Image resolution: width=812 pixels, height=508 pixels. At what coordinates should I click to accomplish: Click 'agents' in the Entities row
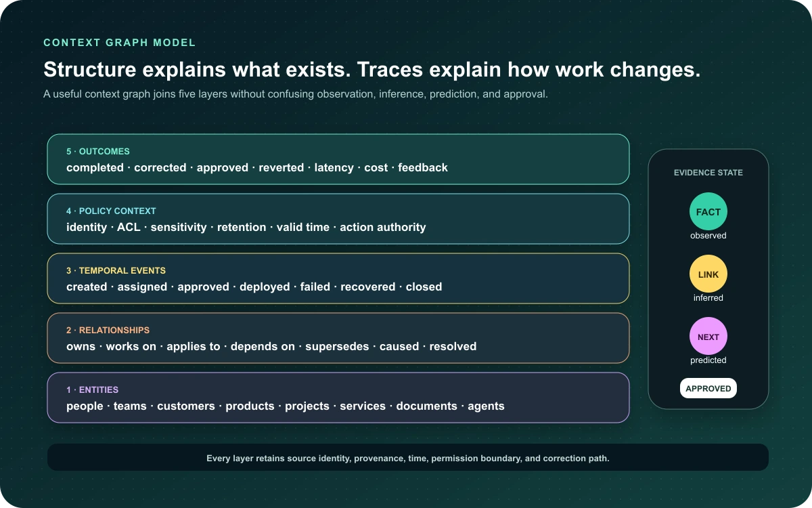coord(486,406)
